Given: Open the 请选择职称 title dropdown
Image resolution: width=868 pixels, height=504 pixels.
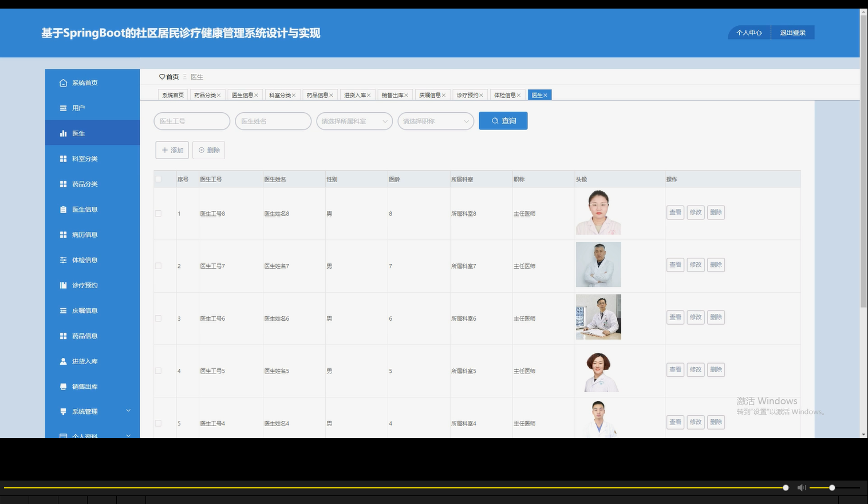Looking at the screenshot, I should 435,121.
